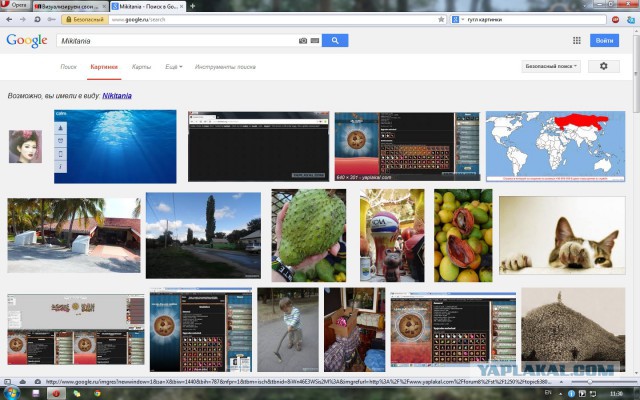This screenshot has width=640, height=400.
Task: Open the cardboard box gift thumbnail
Action: (x=354, y=329)
